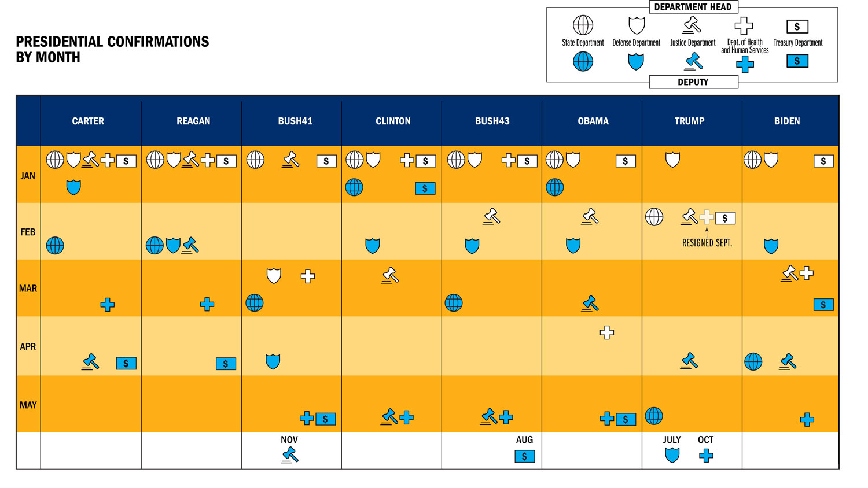Screen dimensions: 868x488
Task: Click the State Department head globe in the legend
Action: 583,25
